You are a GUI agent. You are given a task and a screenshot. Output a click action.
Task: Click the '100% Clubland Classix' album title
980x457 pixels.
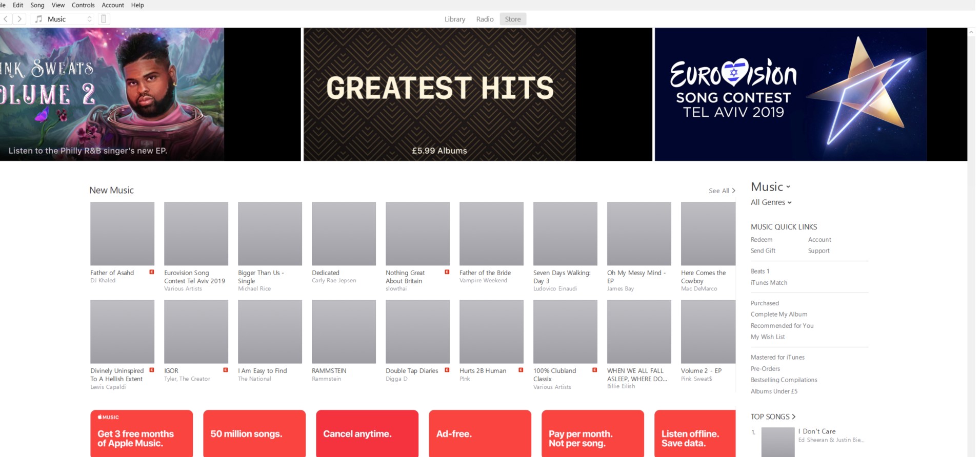555,375
